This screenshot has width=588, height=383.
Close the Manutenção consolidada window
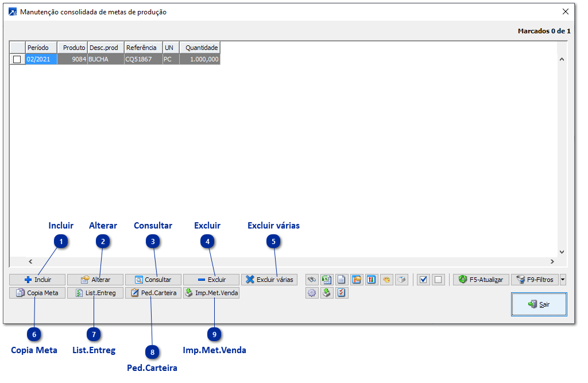tap(566, 11)
